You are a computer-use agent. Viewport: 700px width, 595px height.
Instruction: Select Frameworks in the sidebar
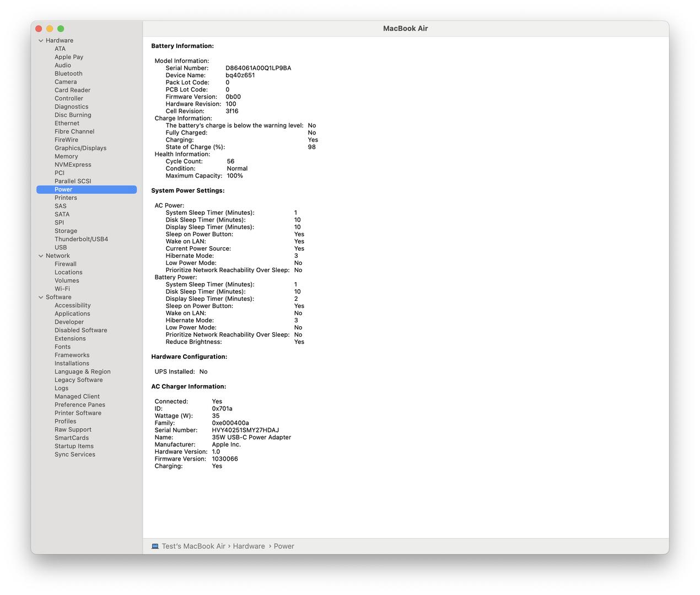coord(72,355)
